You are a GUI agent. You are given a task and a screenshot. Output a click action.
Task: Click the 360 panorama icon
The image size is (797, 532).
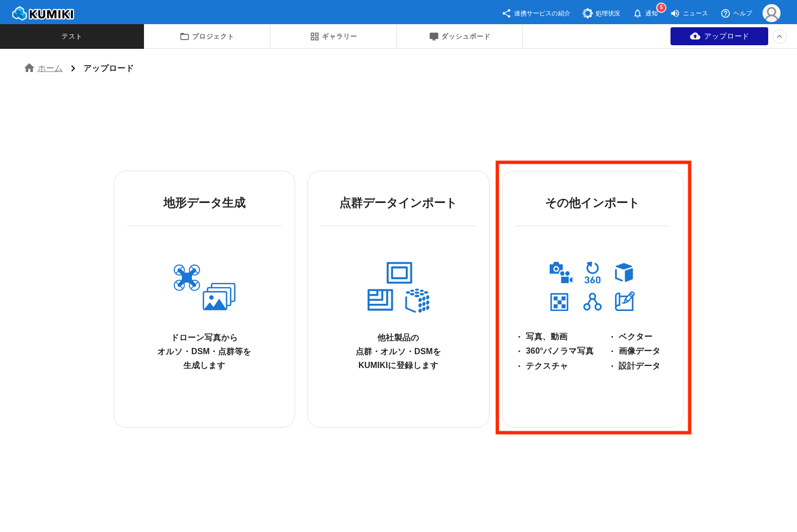(592, 273)
